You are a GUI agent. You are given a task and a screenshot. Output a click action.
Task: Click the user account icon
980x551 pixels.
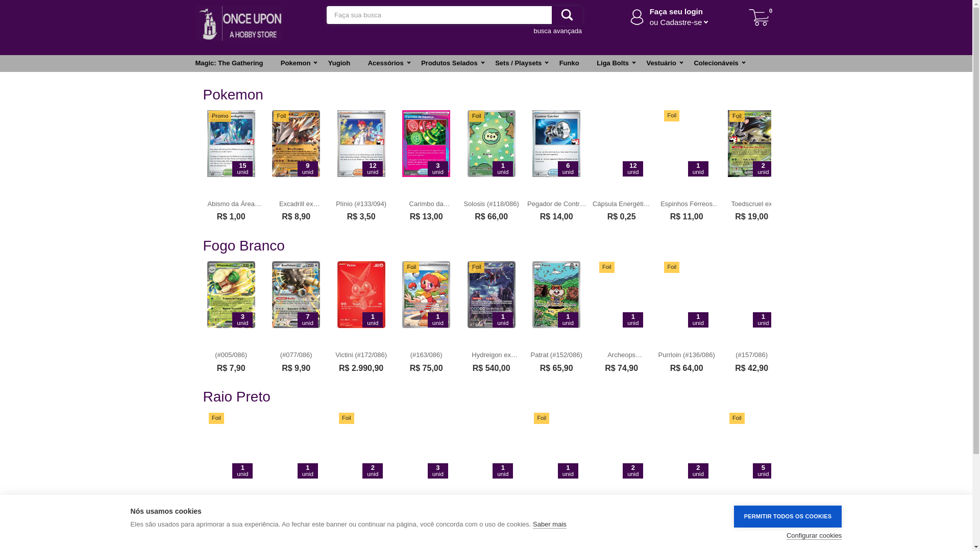pos(637,17)
